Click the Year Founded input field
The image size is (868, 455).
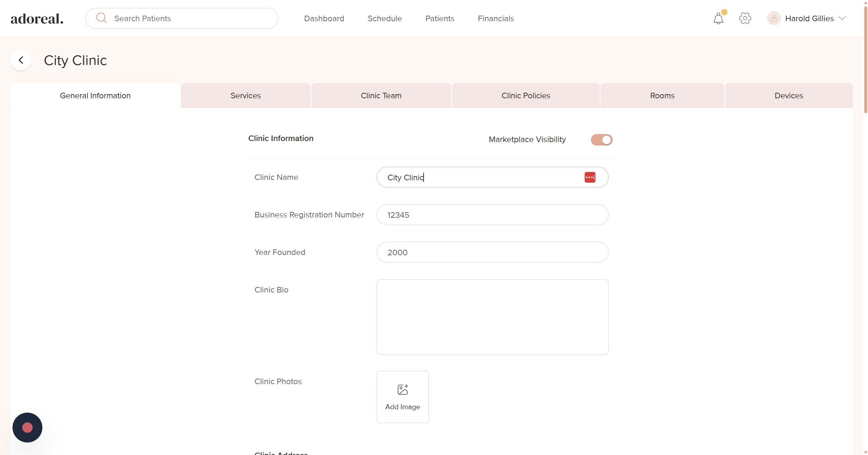[x=492, y=252]
